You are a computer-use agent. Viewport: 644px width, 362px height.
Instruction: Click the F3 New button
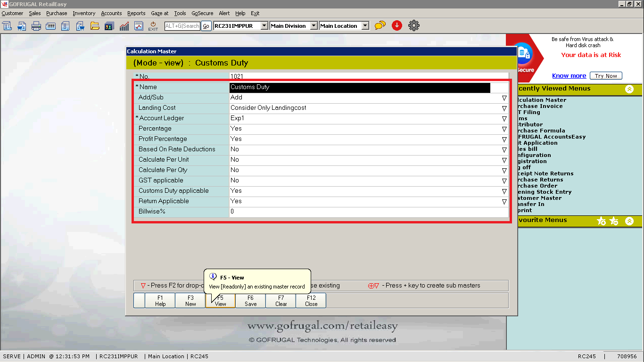click(190, 301)
